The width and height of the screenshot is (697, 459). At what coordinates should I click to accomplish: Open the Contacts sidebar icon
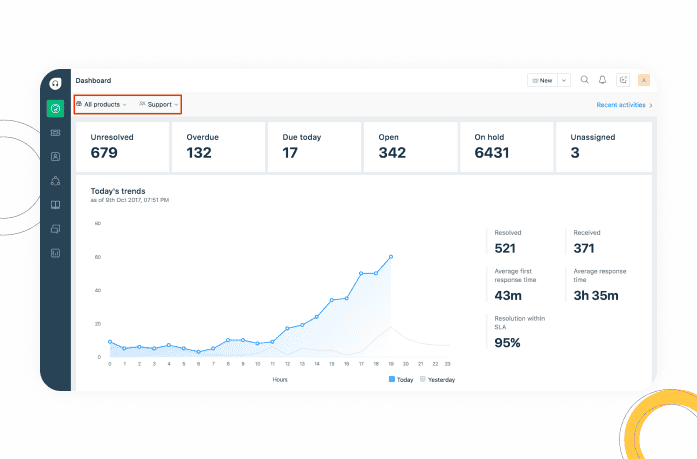click(55, 156)
